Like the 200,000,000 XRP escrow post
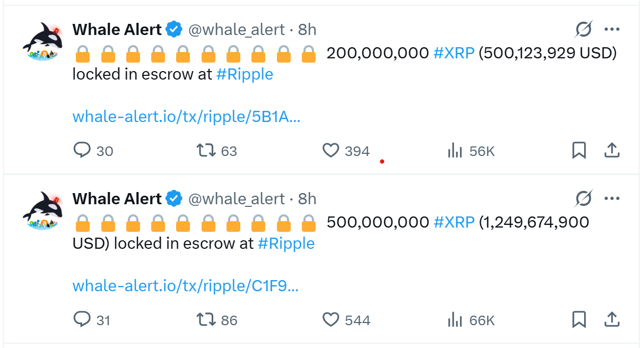This screenshot has width=644, height=348. pyautogui.click(x=331, y=151)
